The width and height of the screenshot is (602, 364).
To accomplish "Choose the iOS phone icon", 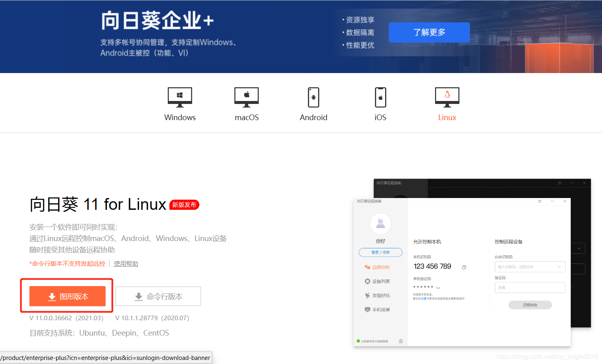I will coord(381,97).
